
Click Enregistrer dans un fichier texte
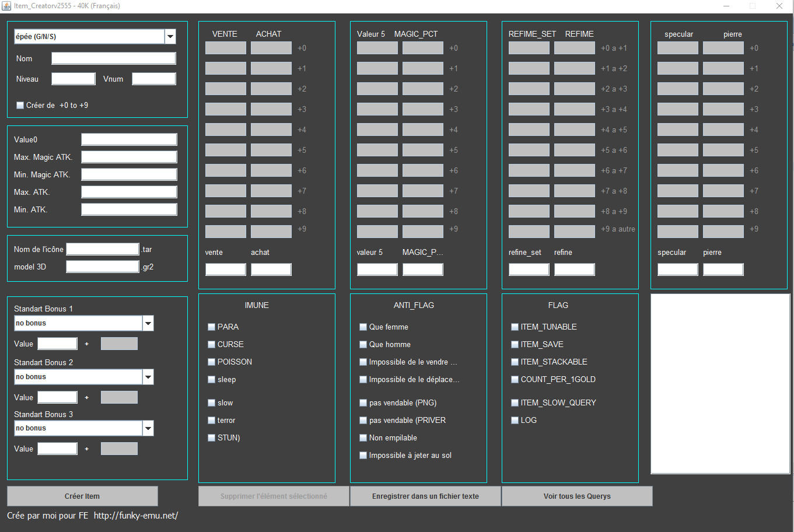coord(425,496)
